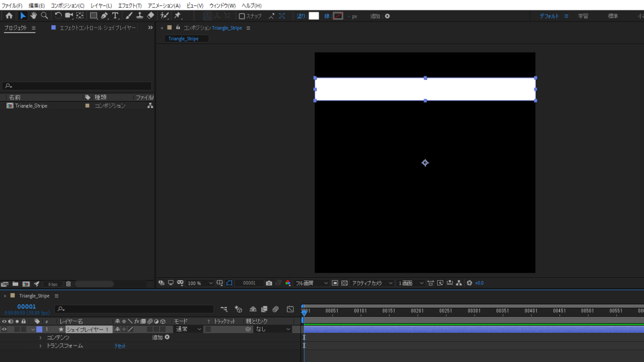Select the Selection arrow tool
This screenshot has width=644, height=362.
23,16
